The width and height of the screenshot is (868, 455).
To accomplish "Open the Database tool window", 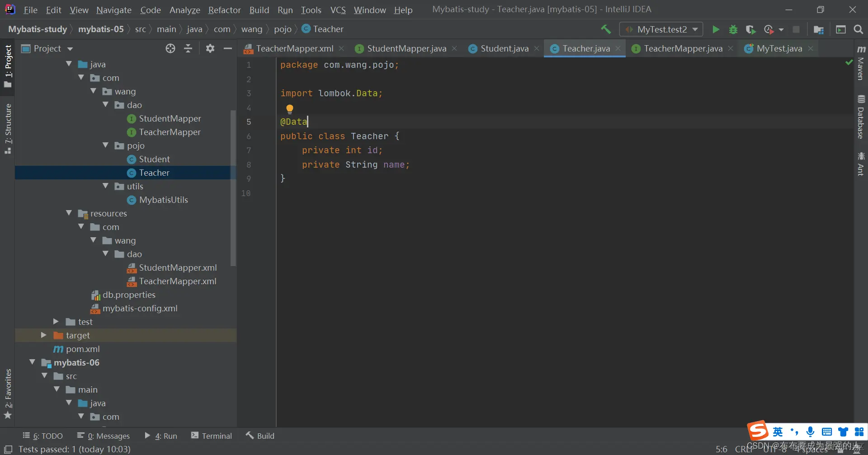I will click(861, 117).
